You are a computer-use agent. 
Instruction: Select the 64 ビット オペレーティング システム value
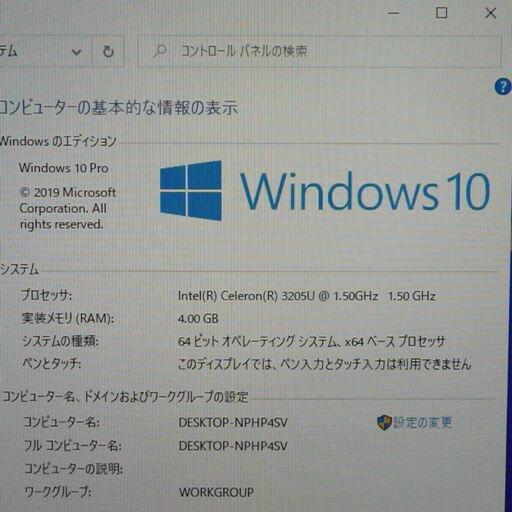coord(311,341)
